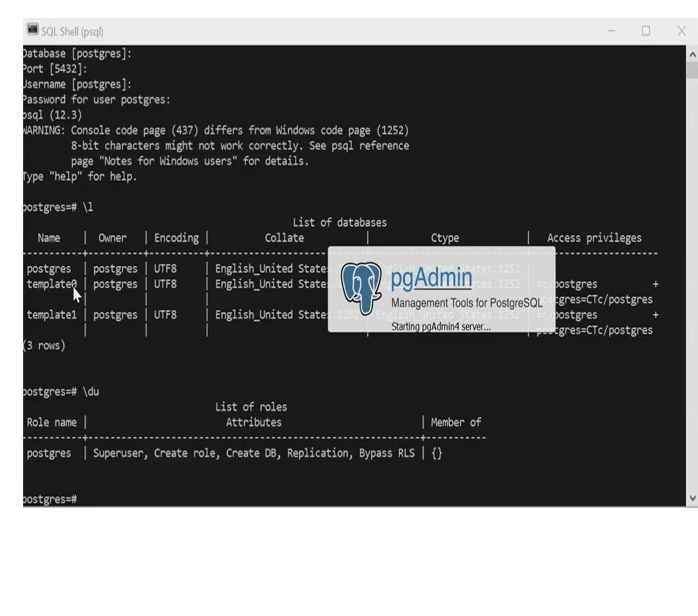Click the 'List of databases' heading
Image resolution: width=698 pixels, height=616 pixels.
[x=339, y=222]
